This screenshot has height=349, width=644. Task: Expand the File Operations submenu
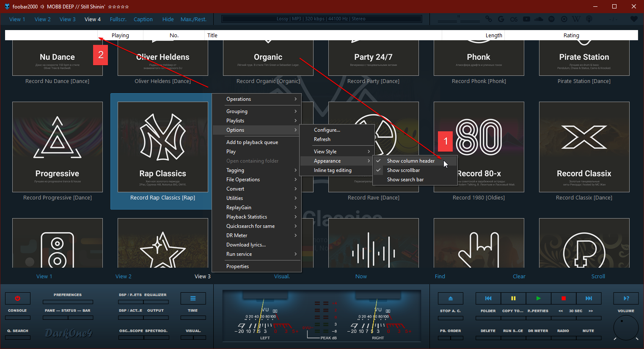click(x=257, y=180)
